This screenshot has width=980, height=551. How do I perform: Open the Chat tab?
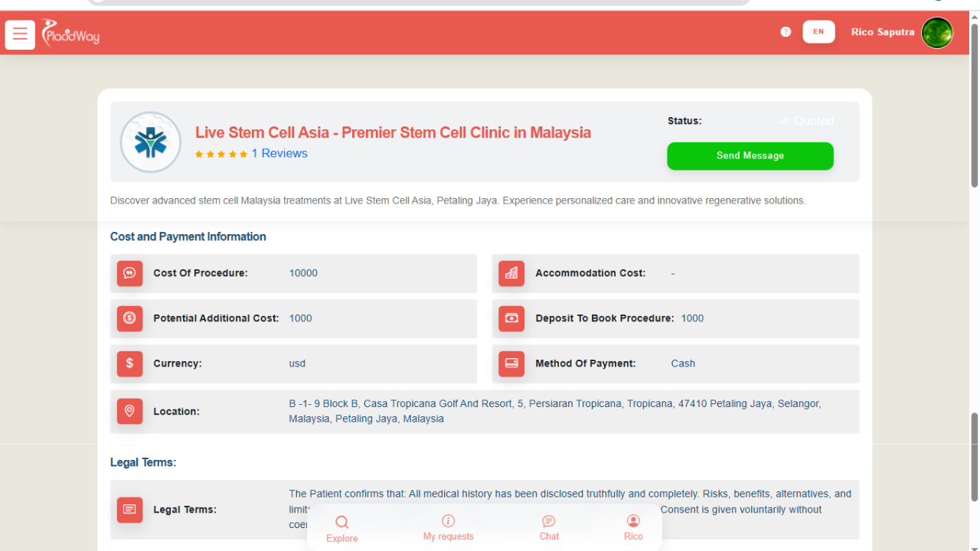pyautogui.click(x=549, y=527)
